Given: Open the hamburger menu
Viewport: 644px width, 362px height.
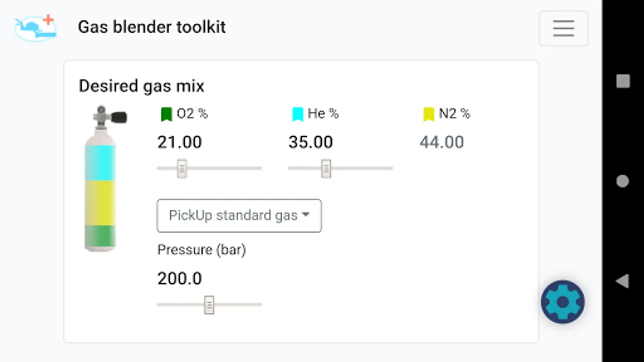Looking at the screenshot, I should pos(563,28).
